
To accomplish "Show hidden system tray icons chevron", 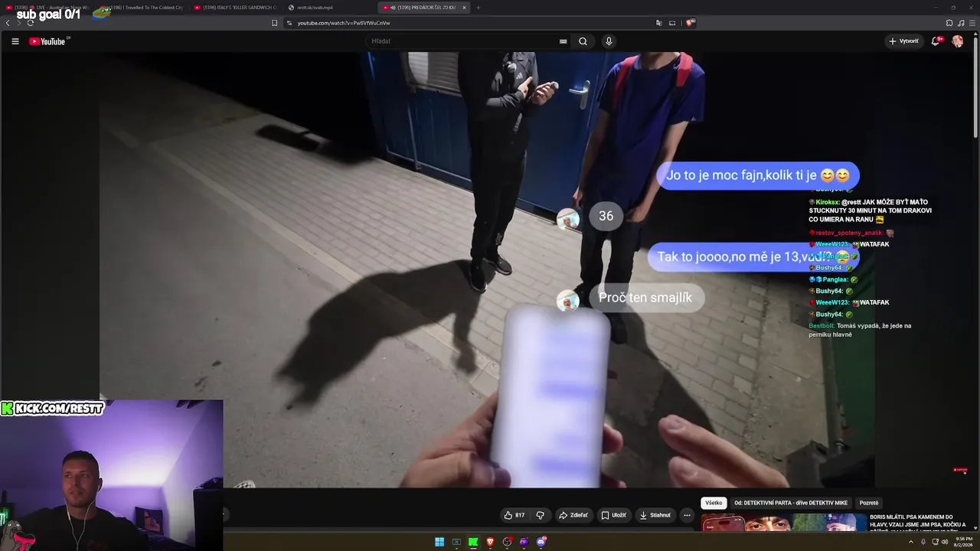I will (910, 542).
